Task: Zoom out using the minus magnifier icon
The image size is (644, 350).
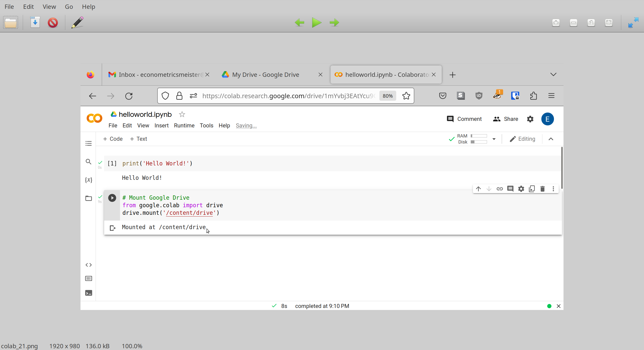Action: click(574, 23)
